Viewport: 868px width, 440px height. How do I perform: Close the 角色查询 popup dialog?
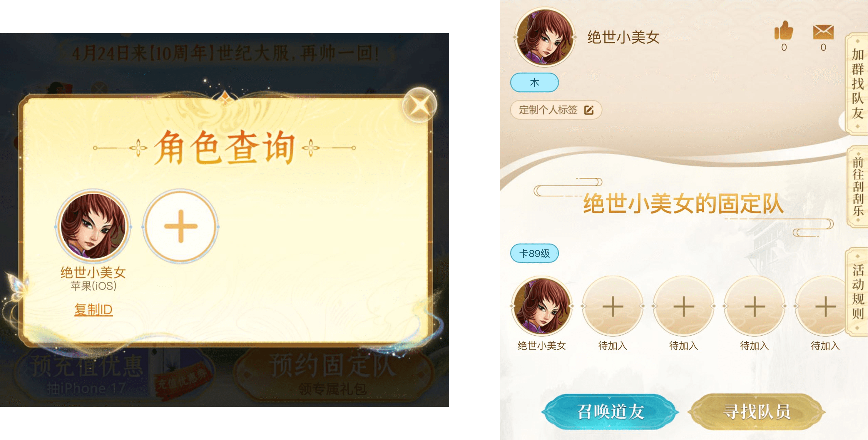(419, 105)
